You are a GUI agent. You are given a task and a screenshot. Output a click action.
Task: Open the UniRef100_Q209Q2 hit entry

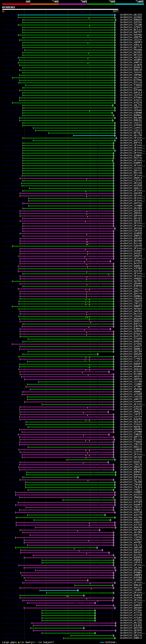click(x=131, y=17)
